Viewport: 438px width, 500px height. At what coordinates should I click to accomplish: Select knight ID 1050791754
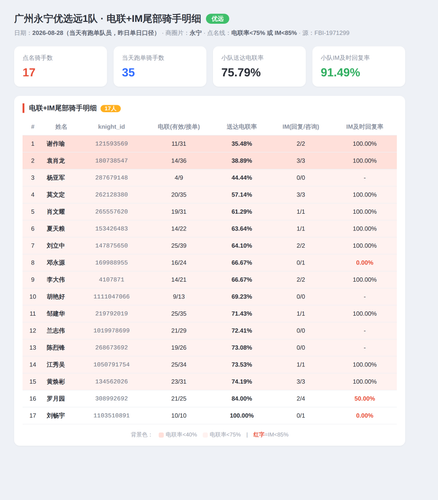111,365
